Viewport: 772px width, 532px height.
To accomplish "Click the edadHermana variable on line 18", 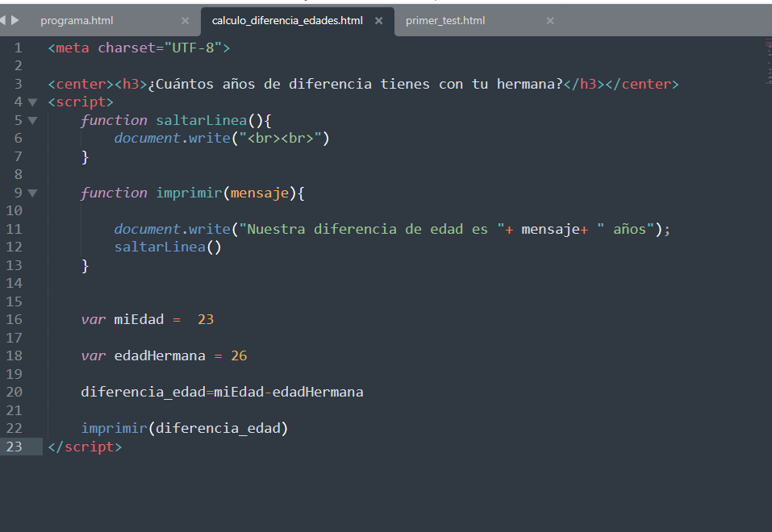I will pos(160,355).
